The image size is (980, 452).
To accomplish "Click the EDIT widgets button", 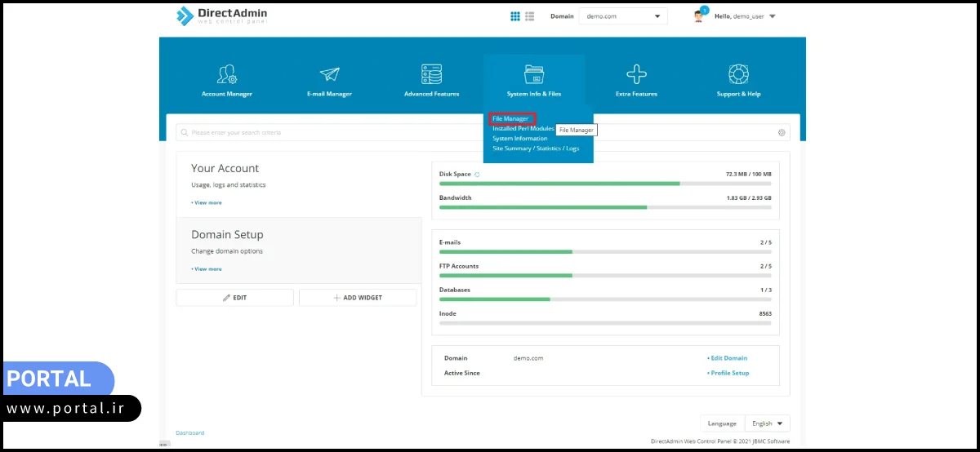I will (235, 298).
